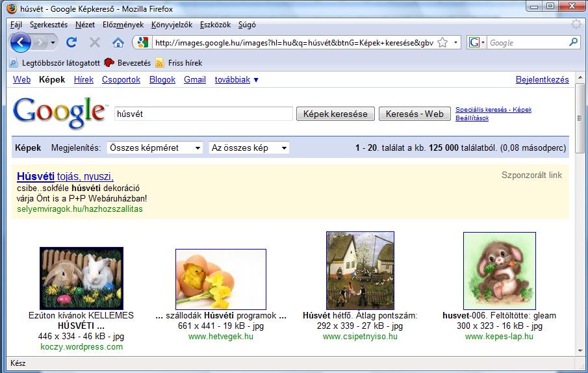Open the back/forward history dropdown arrow
This screenshot has height=373, width=588.
click(x=53, y=43)
